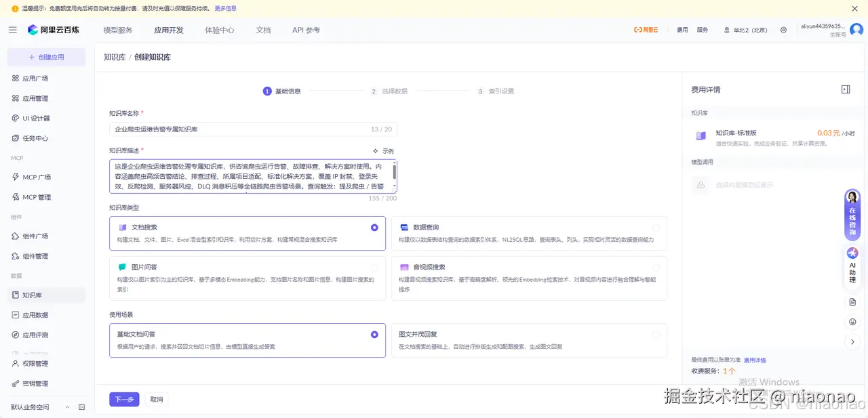Switch to the API 参考 menu

tap(305, 30)
